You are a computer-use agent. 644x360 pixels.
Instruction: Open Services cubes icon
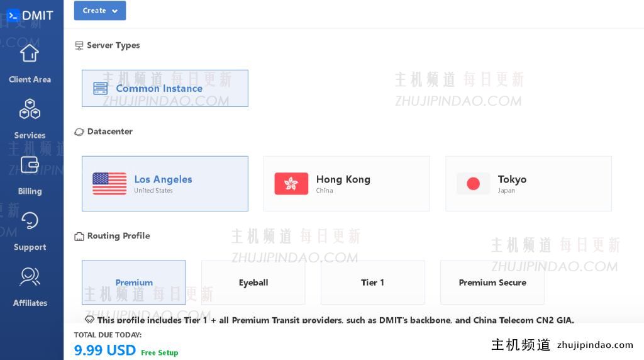click(x=30, y=109)
